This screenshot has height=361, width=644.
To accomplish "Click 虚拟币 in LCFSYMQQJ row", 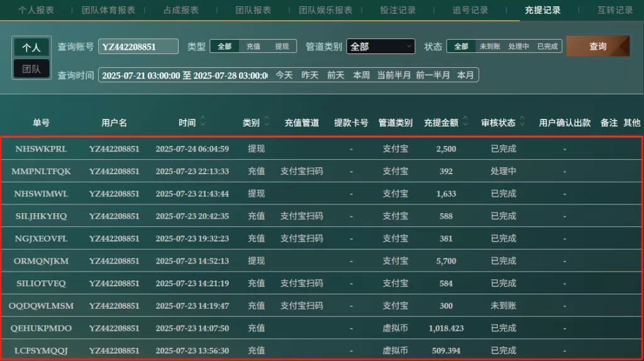I will [x=395, y=351].
